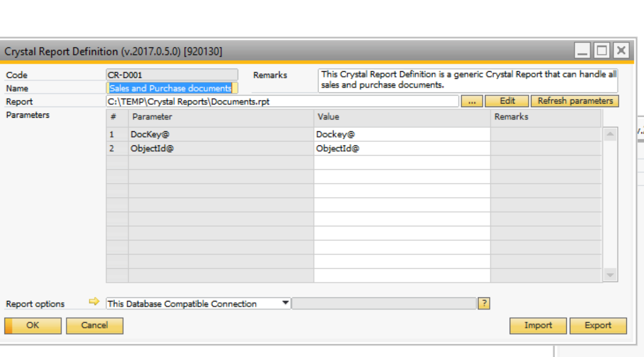Click the Import button
Screen dimensions: 644x357
tap(538, 326)
